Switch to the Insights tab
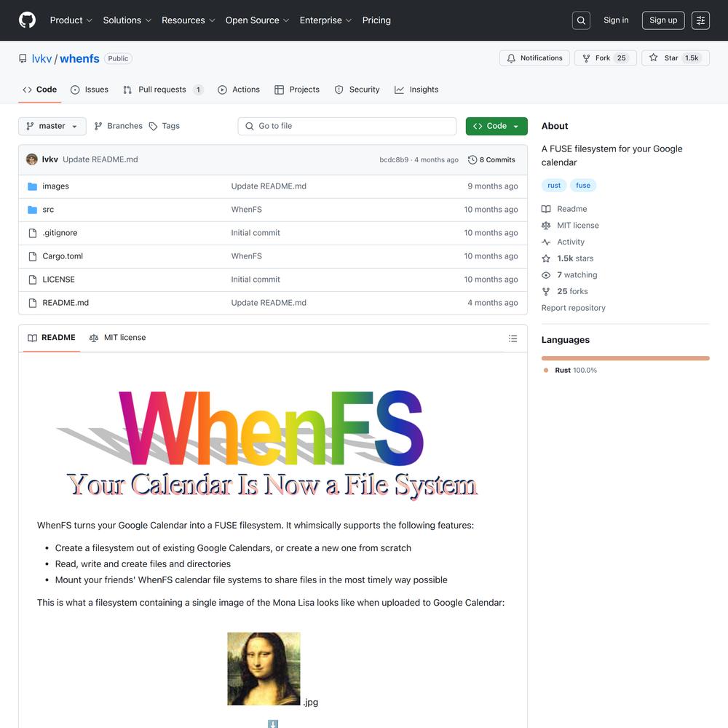This screenshot has width=728, height=728. [x=416, y=90]
